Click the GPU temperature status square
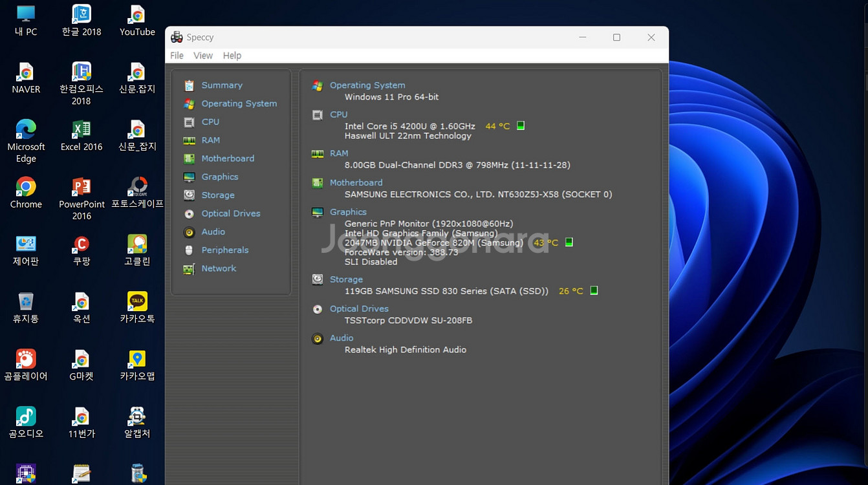The width and height of the screenshot is (868, 485). point(569,242)
